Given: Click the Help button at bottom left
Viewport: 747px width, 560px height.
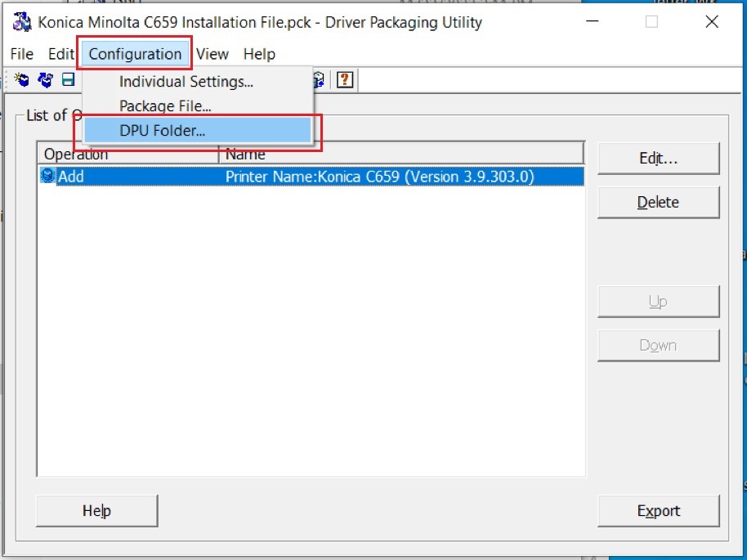Looking at the screenshot, I should tap(96, 511).
